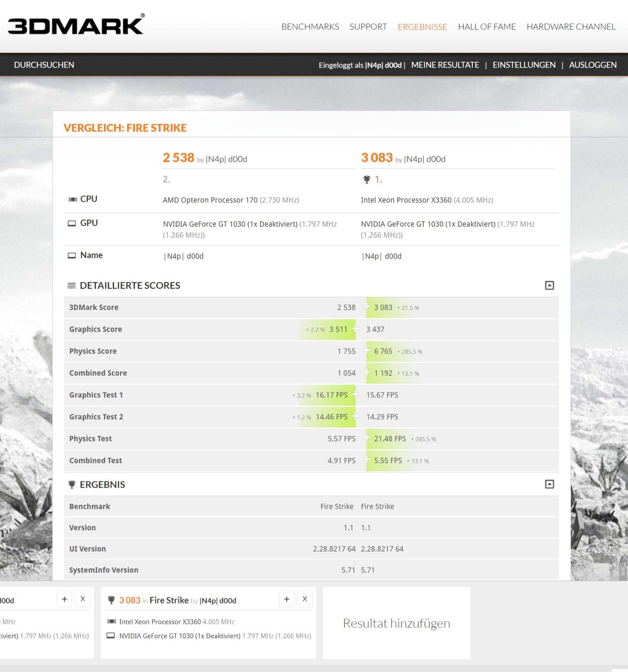Screen dimensions: 628x672
Task: Click the plus marker in 3DMark Score row
Action: point(366,306)
